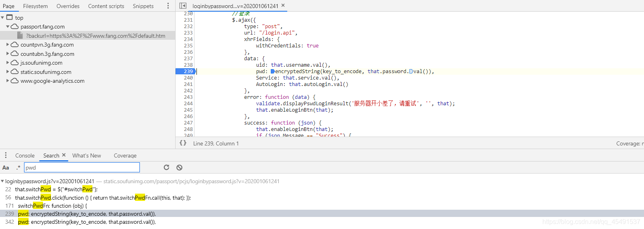Click the AutoLogin code line

point(302,84)
